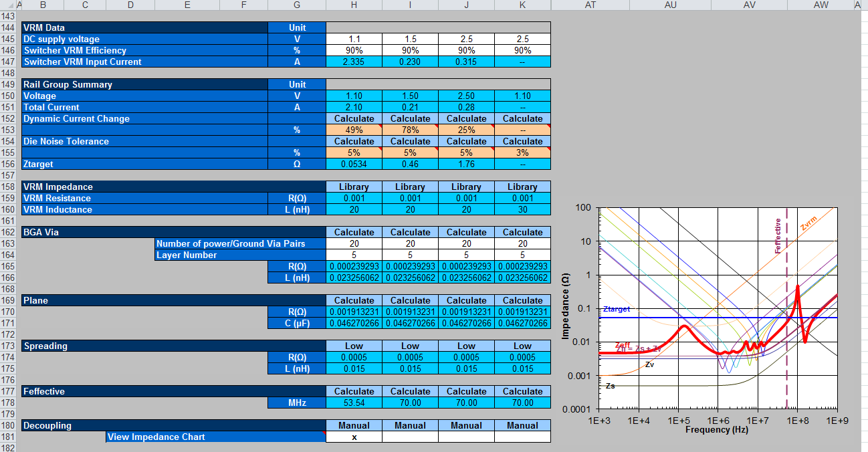Select column H header
The image size is (868, 452).
point(354,5)
